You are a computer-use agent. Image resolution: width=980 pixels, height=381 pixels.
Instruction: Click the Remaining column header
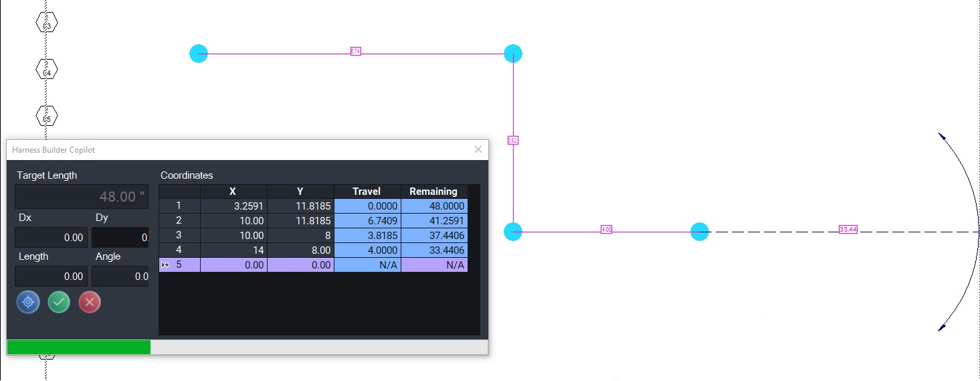[x=433, y=192]
